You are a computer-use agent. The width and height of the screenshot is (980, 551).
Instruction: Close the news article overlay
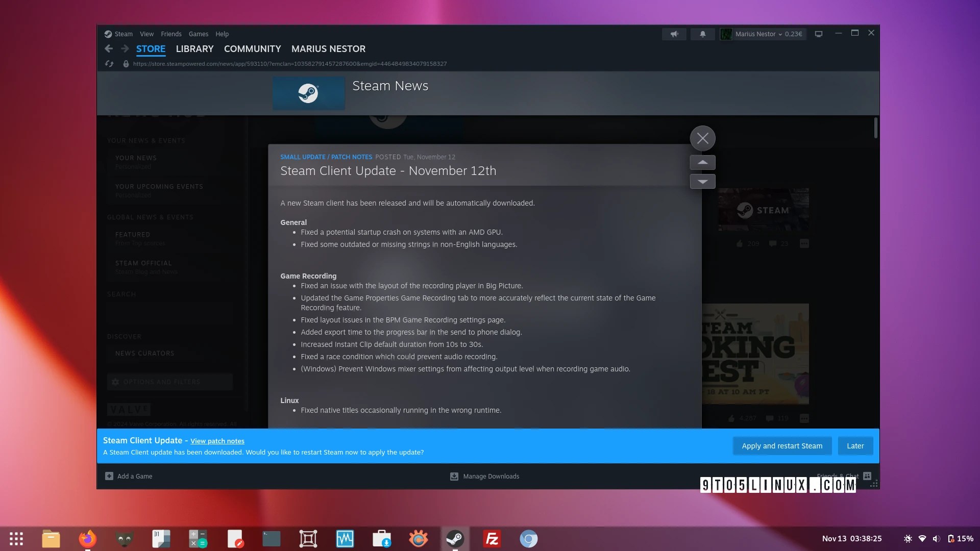(x=702, y=138)
